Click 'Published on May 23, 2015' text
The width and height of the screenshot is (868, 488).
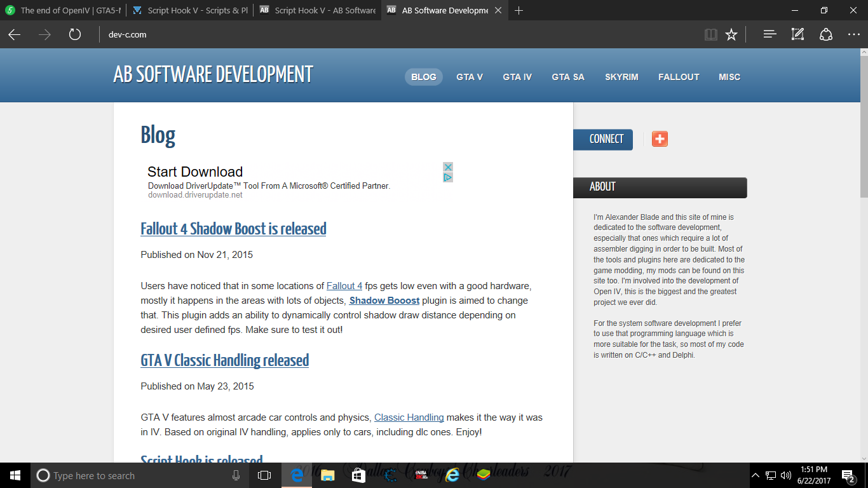197,386
